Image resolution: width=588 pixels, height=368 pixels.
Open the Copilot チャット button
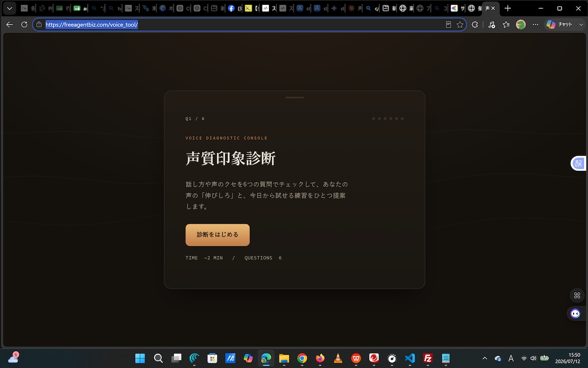559,25
